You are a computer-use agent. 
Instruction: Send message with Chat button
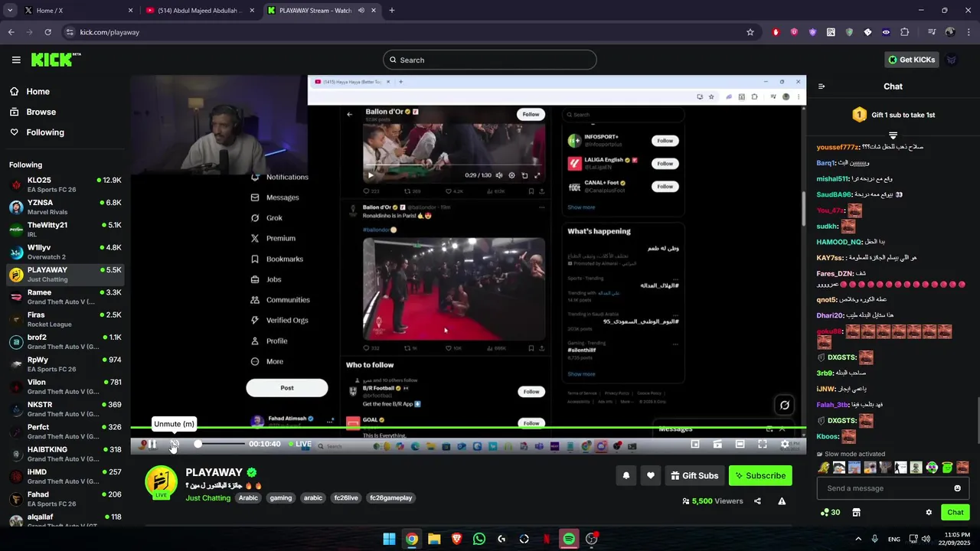955,513
